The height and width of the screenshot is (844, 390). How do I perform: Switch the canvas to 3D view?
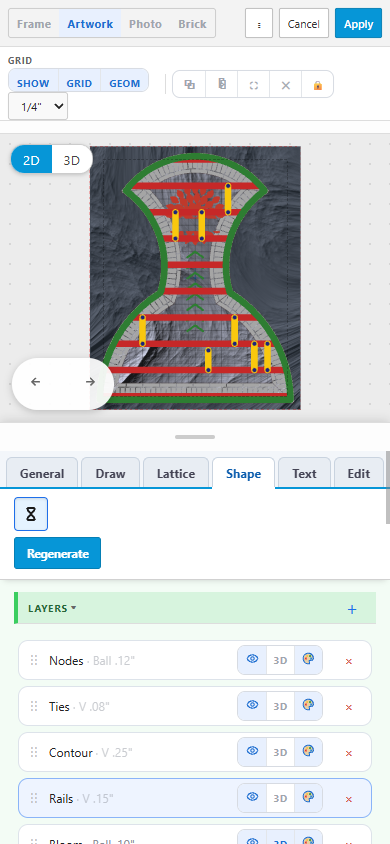click(x=72, y=160)
